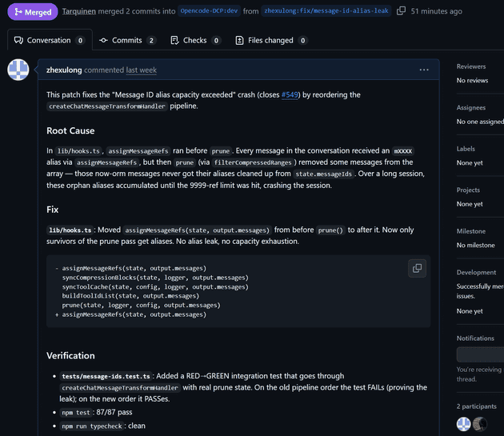Open the Opencode-DCP:dev base branch link
504x436 pixels.
[209, 11]
